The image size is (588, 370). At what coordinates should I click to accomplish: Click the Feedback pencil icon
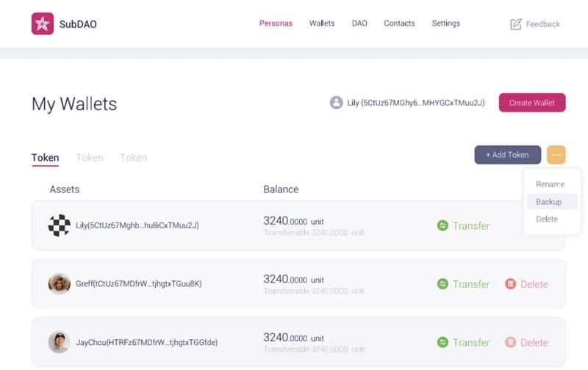pyautogui.click(x=516, y=24)
